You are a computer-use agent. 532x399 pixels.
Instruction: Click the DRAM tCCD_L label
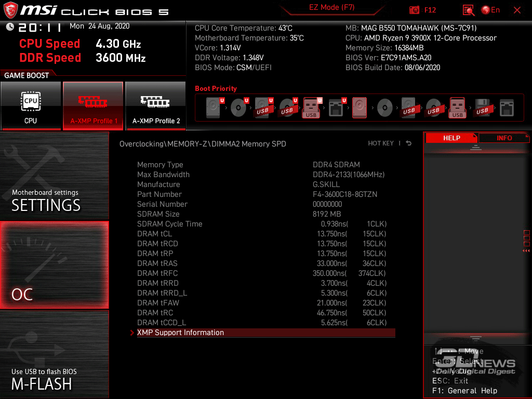coord(162,323)
